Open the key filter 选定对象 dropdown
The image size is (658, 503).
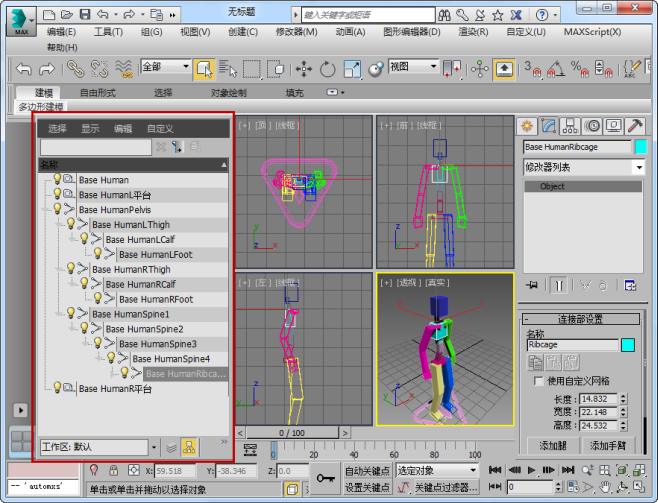tap(437, 471)
